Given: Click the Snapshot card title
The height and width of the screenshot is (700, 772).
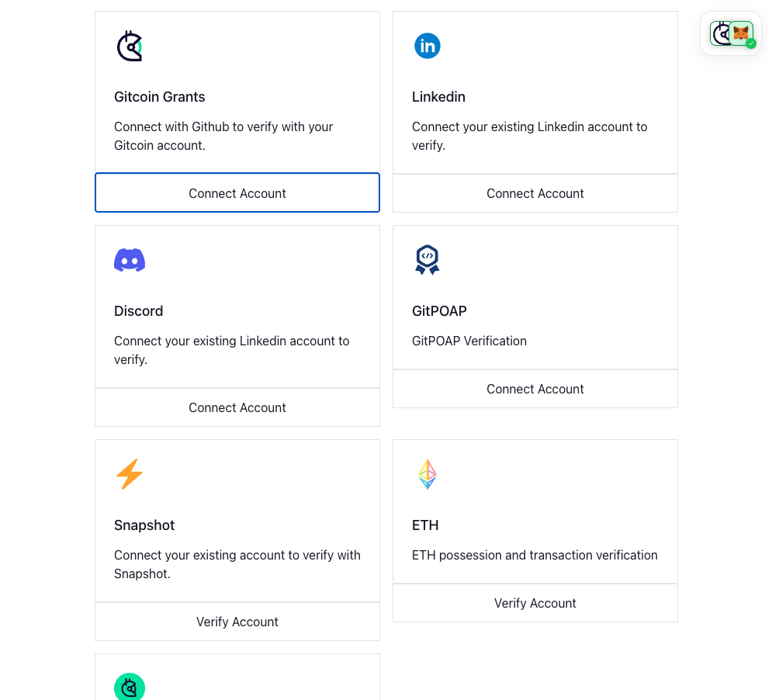Looking at the screenshot, I should 144,525.
